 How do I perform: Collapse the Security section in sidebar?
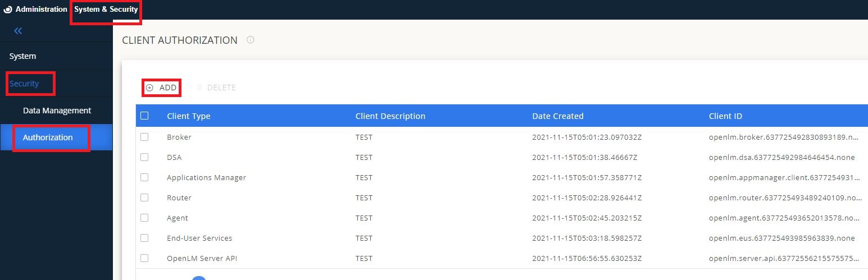(x=24, y=84)
